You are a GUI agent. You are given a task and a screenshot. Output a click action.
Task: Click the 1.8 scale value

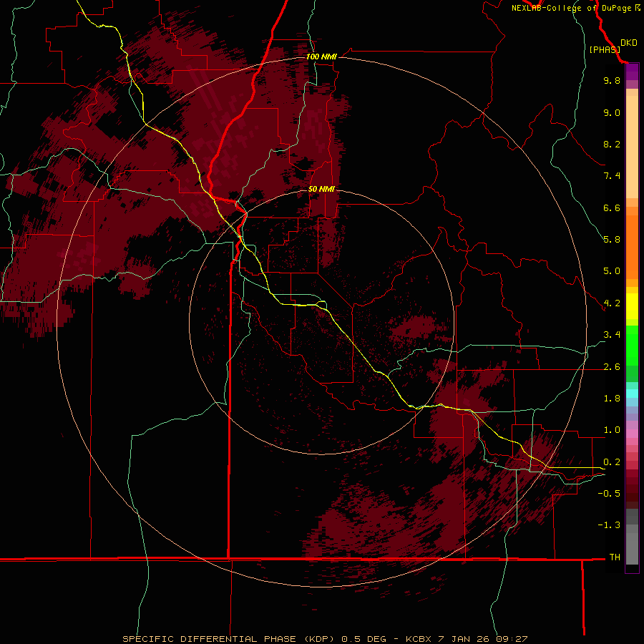[x=612, y=399]
